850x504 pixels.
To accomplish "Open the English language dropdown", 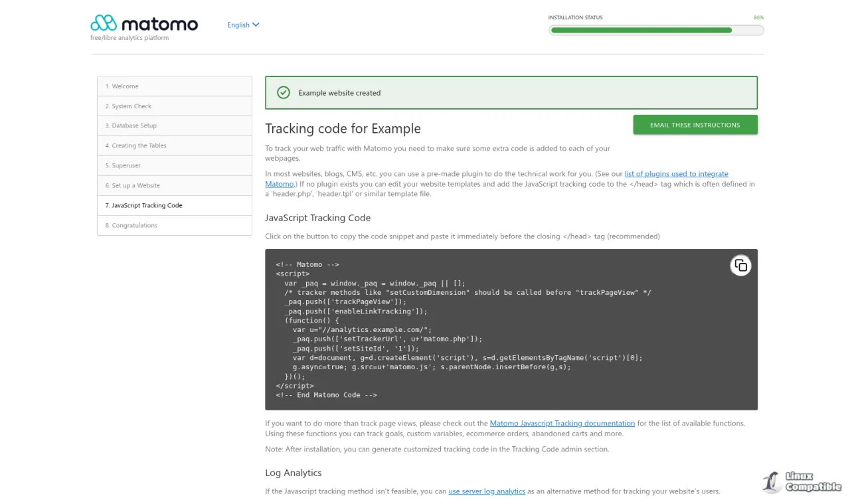I will pos(243,25).
